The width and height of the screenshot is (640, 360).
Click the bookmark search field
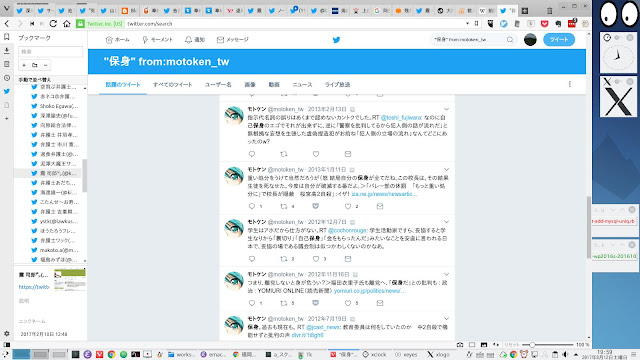pos(51,52)
